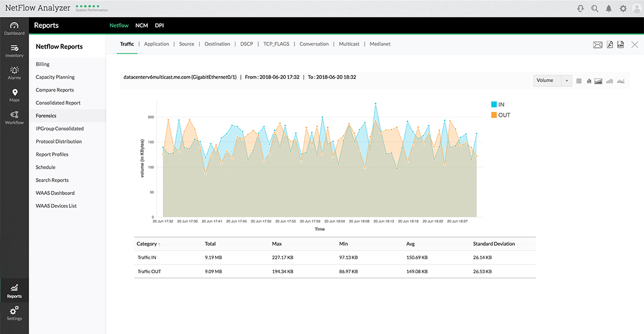Switch to the table grid view
Screen dimensions: 644x334
point(579,81)
